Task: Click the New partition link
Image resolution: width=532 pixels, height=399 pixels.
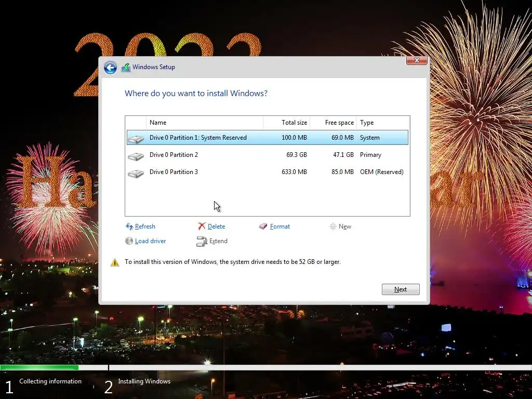Action: click(x=345, y=227)
